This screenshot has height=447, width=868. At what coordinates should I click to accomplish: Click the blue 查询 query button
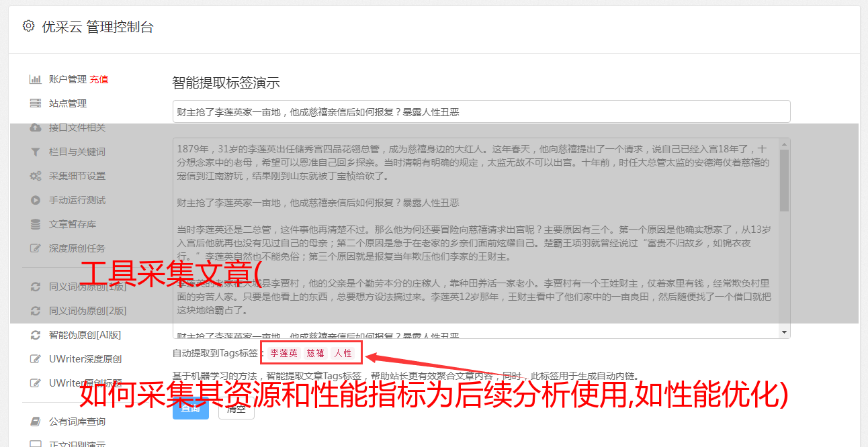[x=190, y=409]
